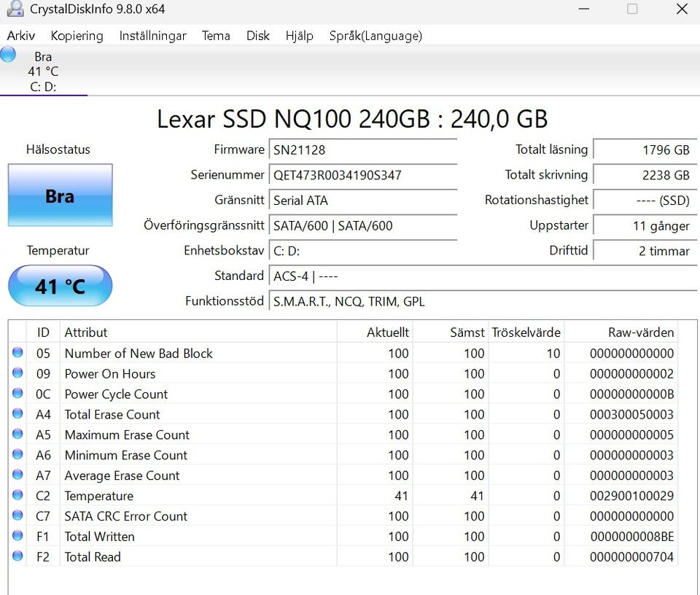Click status dot for Minimum Erase Count
The image size is (700, 595).
17,454
